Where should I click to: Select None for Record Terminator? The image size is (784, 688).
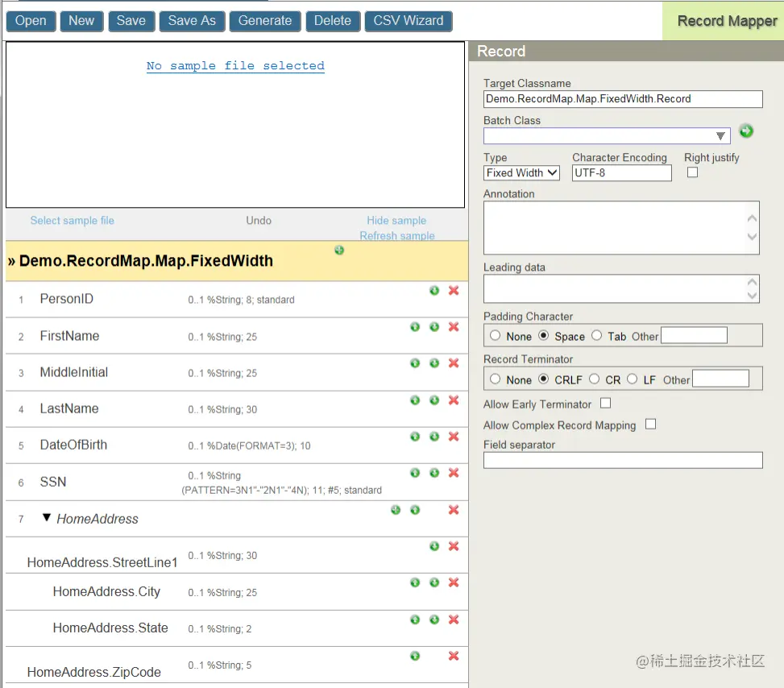(x=495, y=379)
